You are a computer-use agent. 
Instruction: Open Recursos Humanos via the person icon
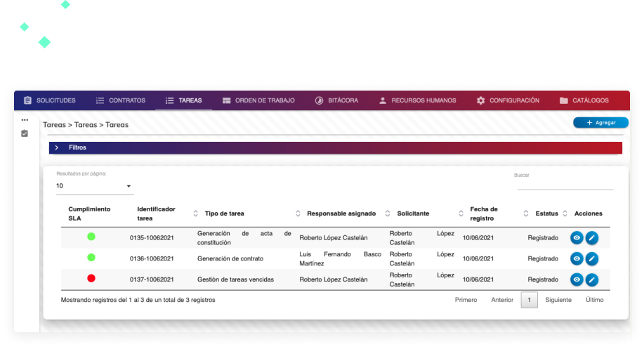pyautogui.click(x=383, y=100)
